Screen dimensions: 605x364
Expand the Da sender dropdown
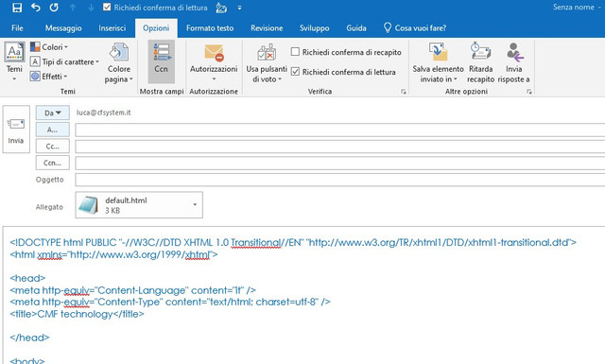coord(53,113)
